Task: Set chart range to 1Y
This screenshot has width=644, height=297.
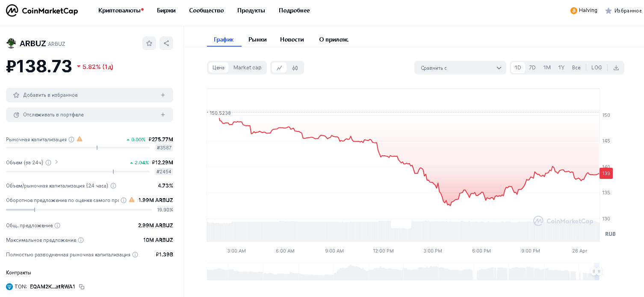Action: [x=561, y=68]
